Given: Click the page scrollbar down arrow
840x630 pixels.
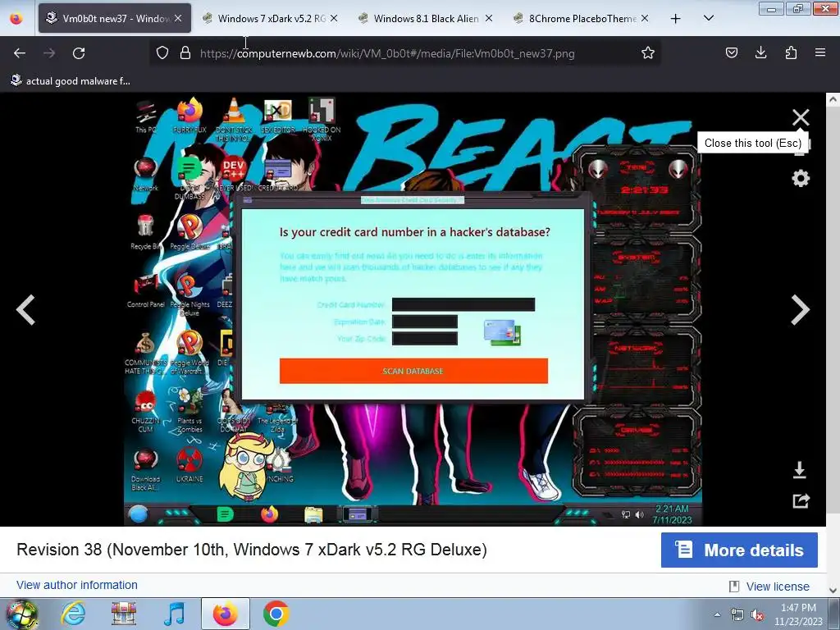Looking at the screenshot, I should (x=833, y=589).
